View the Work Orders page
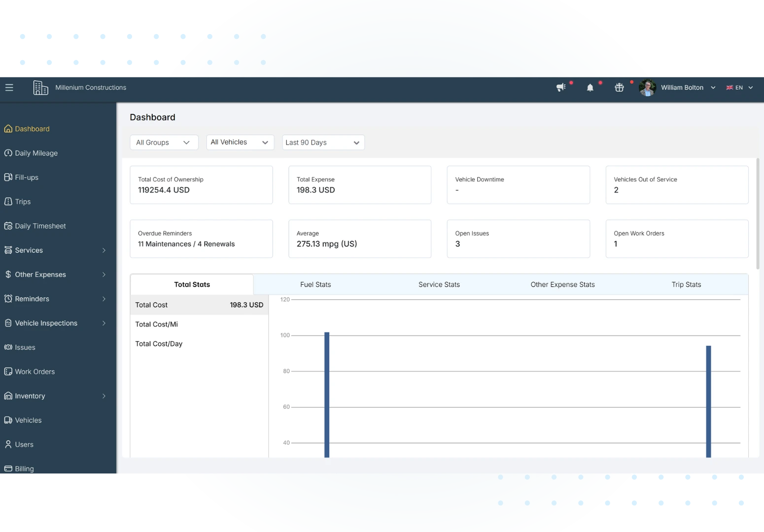Image resolution: width=764 pixels, height=532 pixels. coord(35,371)
